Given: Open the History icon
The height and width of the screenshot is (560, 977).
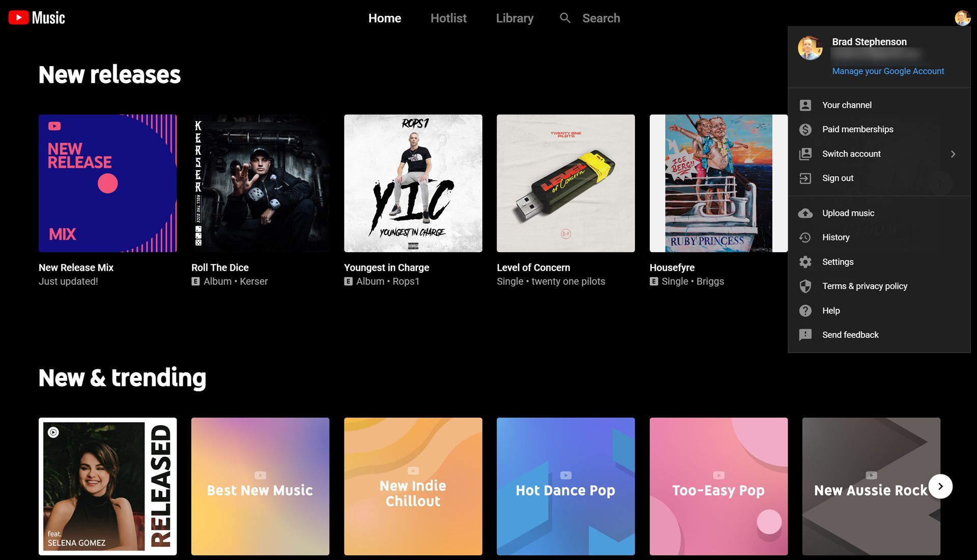Looking at the screenshot, I should click(805, 237).
